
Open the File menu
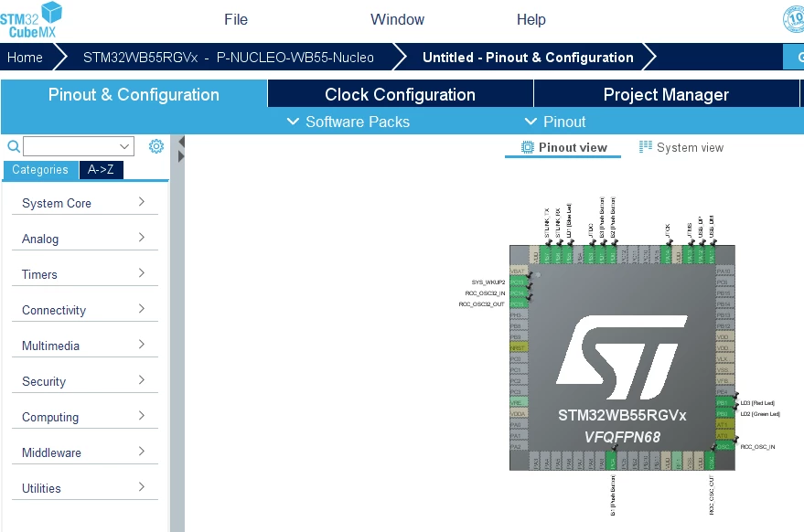(236, 19)
